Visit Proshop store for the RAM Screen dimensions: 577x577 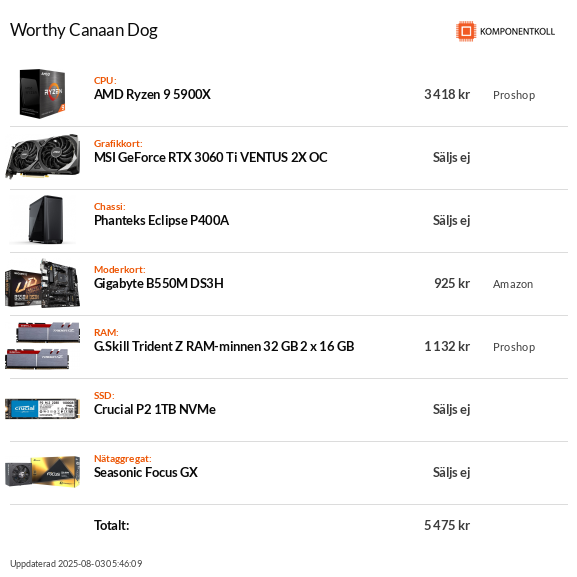[x=514, y=347]
